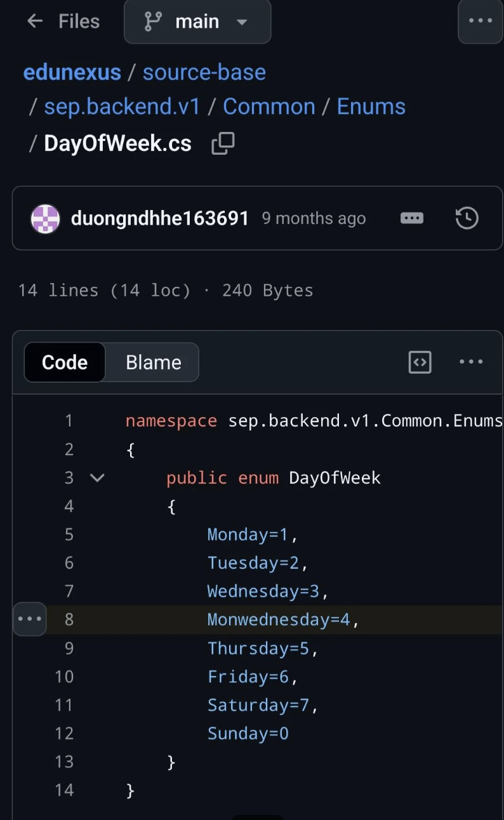The width and height of the screenshot is (504, 820).
Task: Open the source-base repository link
Action: [x=204, y=72]
